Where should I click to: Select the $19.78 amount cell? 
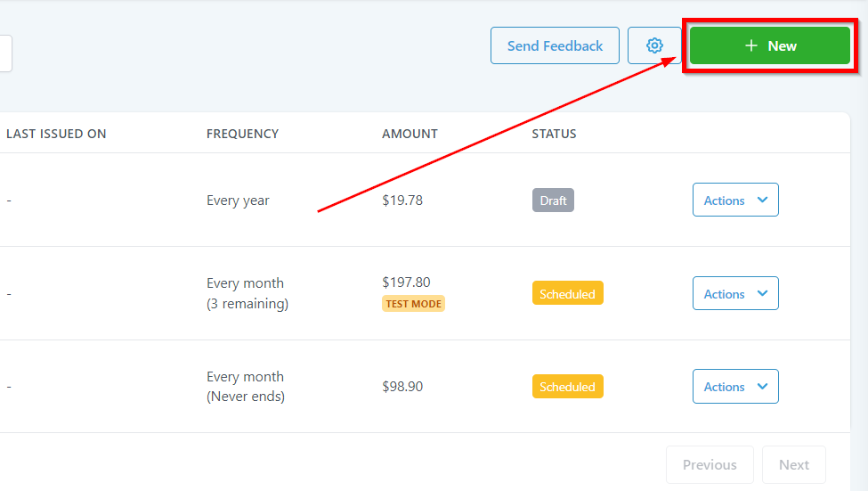click(x=402, y=200)
